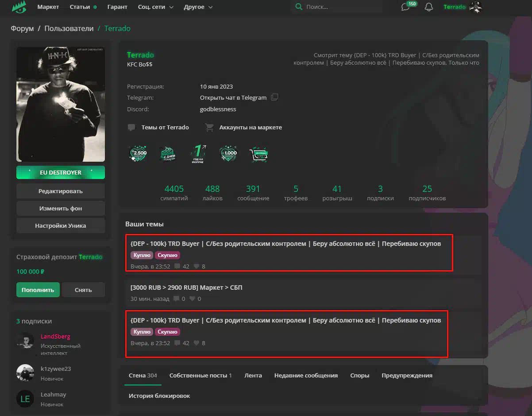Open Гарант in the top navigation
Viewport: 532px width, 416px height.
pos(117,7)
